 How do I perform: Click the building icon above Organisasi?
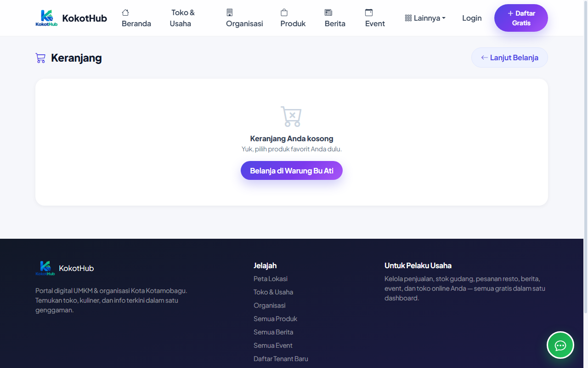point(230,12)
